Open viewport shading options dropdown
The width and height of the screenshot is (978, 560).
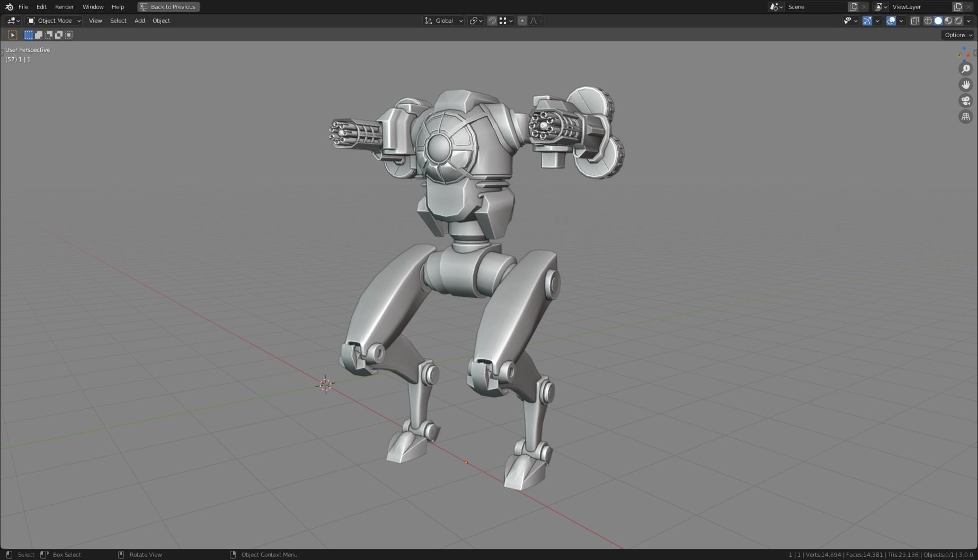[x=968, y=21]
